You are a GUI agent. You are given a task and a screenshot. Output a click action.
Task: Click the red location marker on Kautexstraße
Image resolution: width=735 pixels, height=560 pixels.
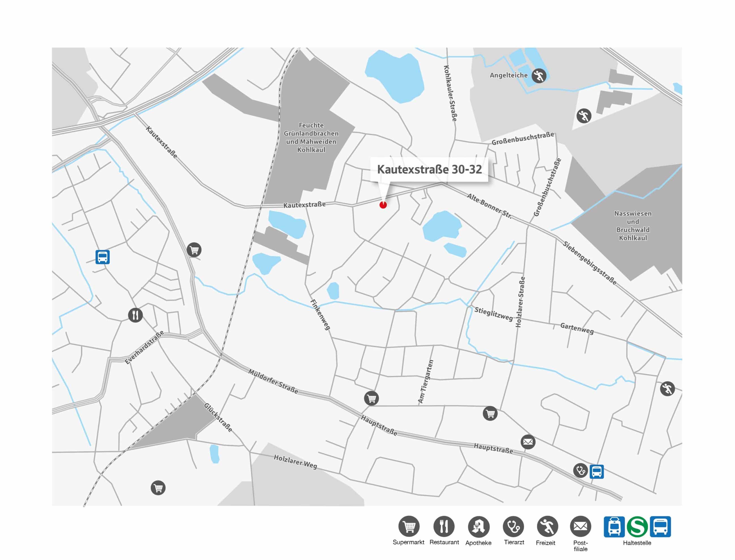[x=383, y=205]
